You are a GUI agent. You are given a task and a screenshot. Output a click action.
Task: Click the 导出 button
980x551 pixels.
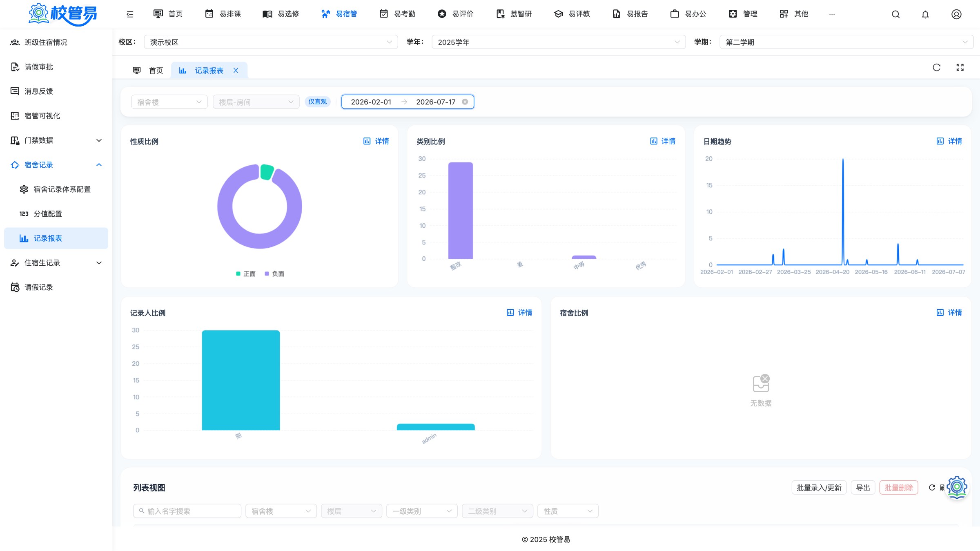tap(863, 487)
